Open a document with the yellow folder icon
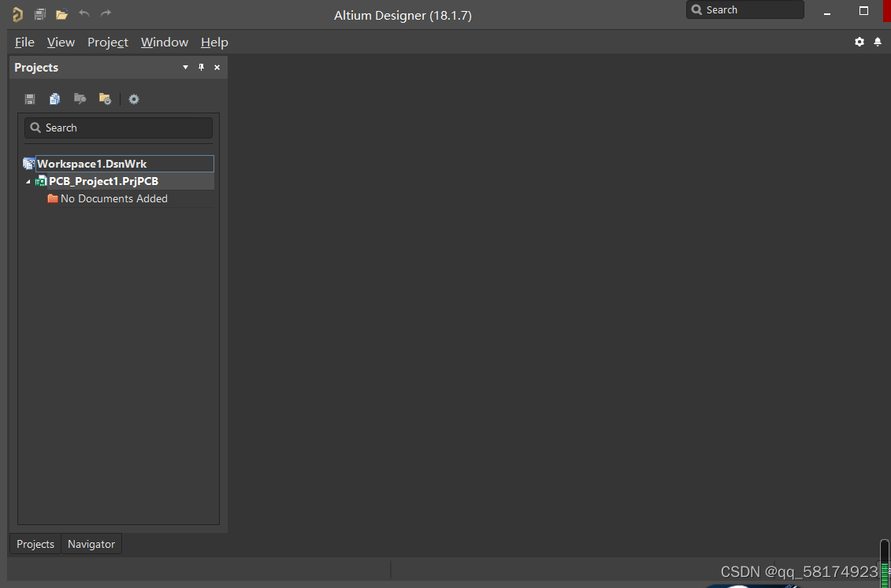Image resolution: width=891 pixels, height=588 pixels. 62,14
